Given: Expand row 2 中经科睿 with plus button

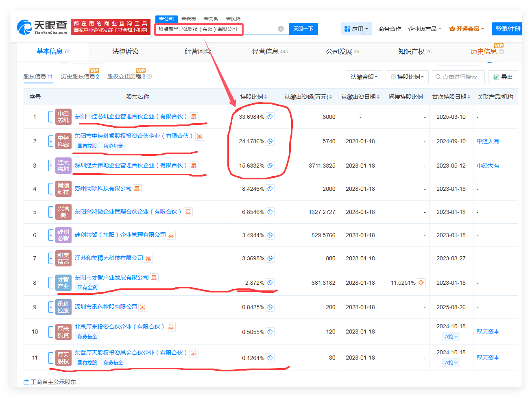Looking at the screenshot, I should click(51, 142).
